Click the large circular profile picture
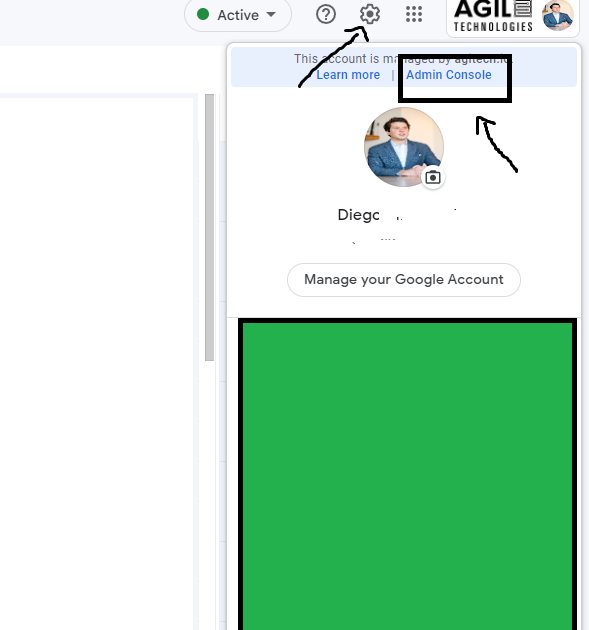Viewport: 589px width, 630px height. point(404,147)
